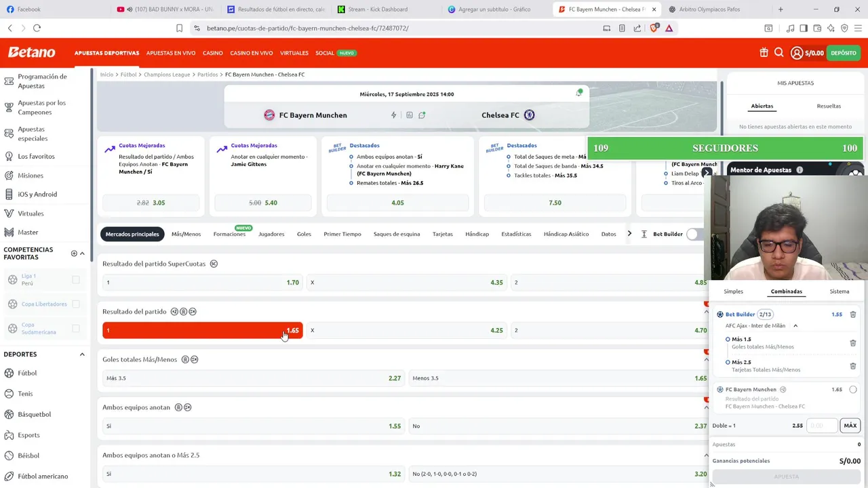This screenshot has height=488, width=868.
Task: Toggle the browser sidebar panel icon
Action: (x=804, y=28)
